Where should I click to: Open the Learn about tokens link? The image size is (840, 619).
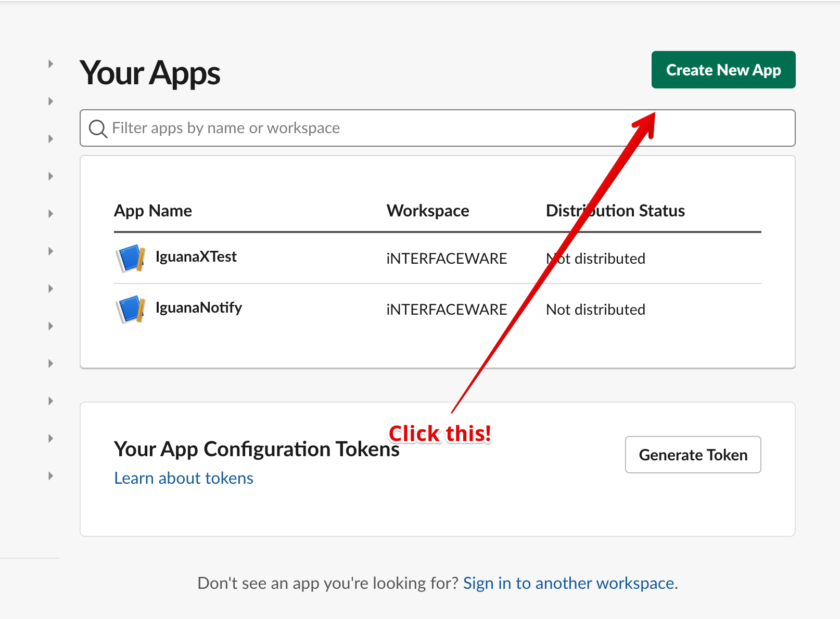click(183, 478)
